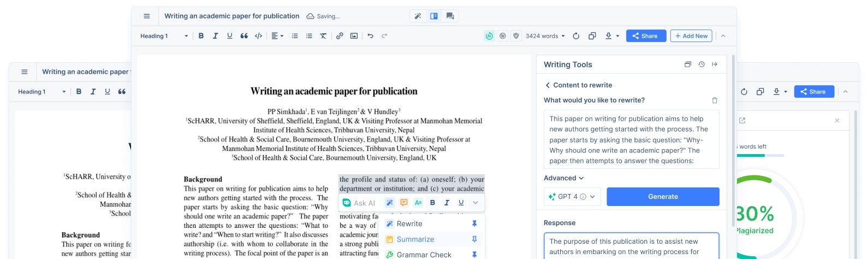Image resolution: width=868 pixels, height=259 pixels.
Task: Click the blockquote icon in the formatting toolbar
Action: click(x=244, y=36)
